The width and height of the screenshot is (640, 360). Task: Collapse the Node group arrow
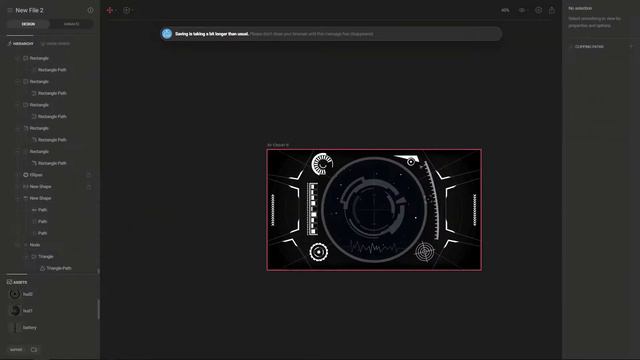(17, 245)
